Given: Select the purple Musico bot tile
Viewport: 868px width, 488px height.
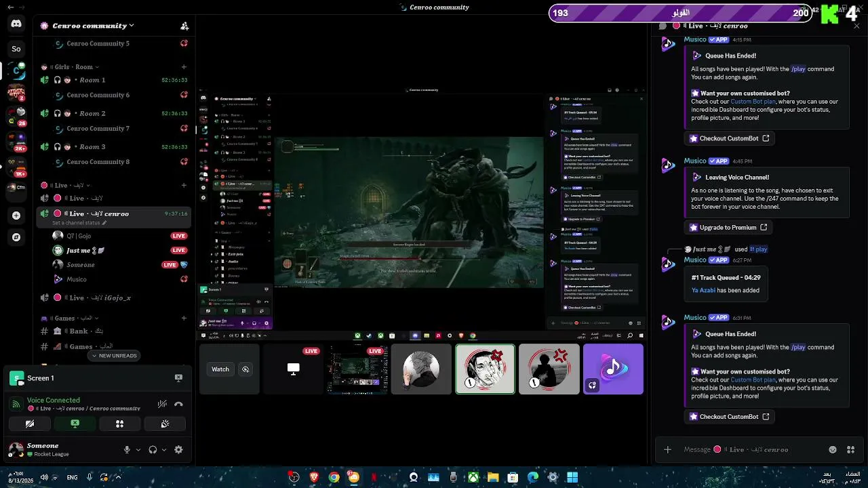Looking at the screenshot, I should click(613, 369).
